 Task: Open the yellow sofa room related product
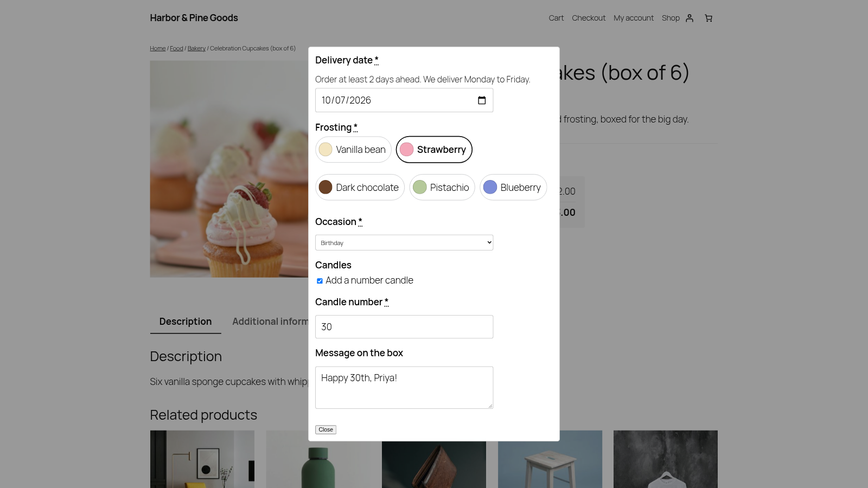pos(202,459)
